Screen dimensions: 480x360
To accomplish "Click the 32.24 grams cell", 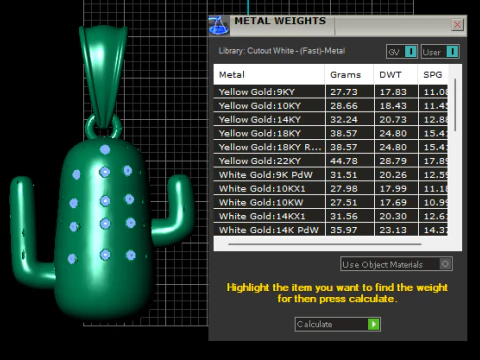I will tap(350, 119).
